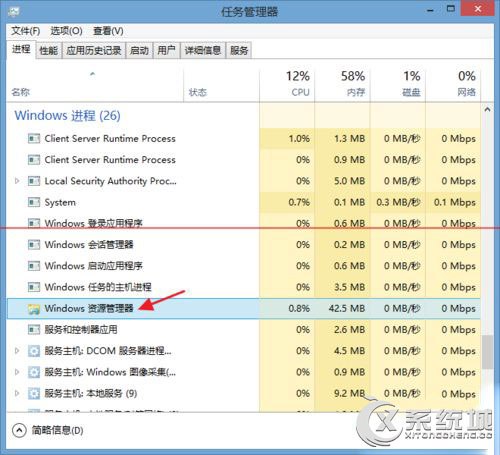Screen dimensions: 500x455
Task: Sort by the 状态 column header
Action: (x=221, y=85)
